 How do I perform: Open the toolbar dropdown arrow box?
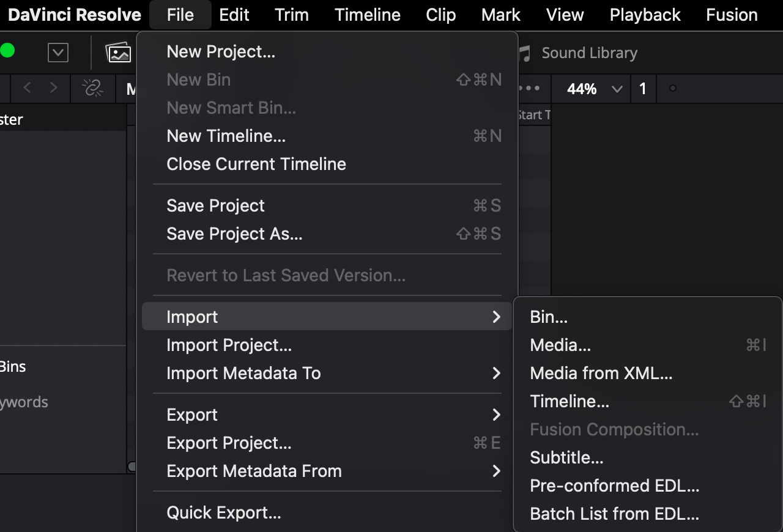click(58, 53)
